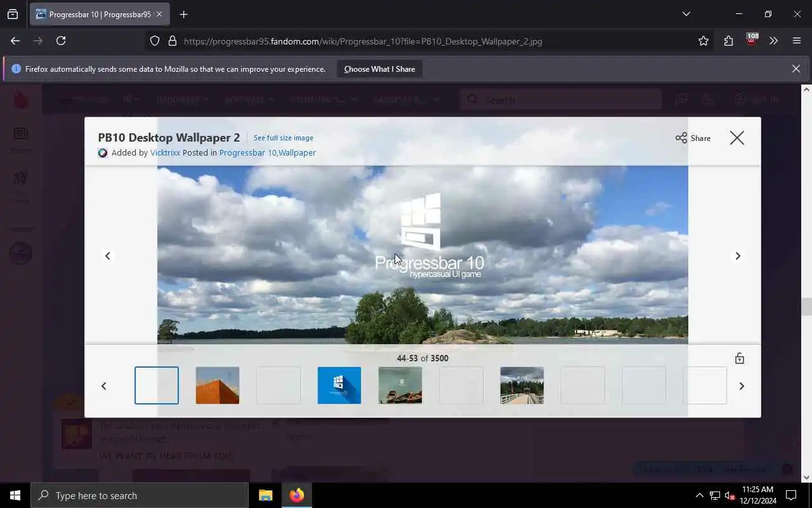The width and height of the screenshot is (812, 508).
Task: Open the Windows Start menu
Action: (15, 495)
